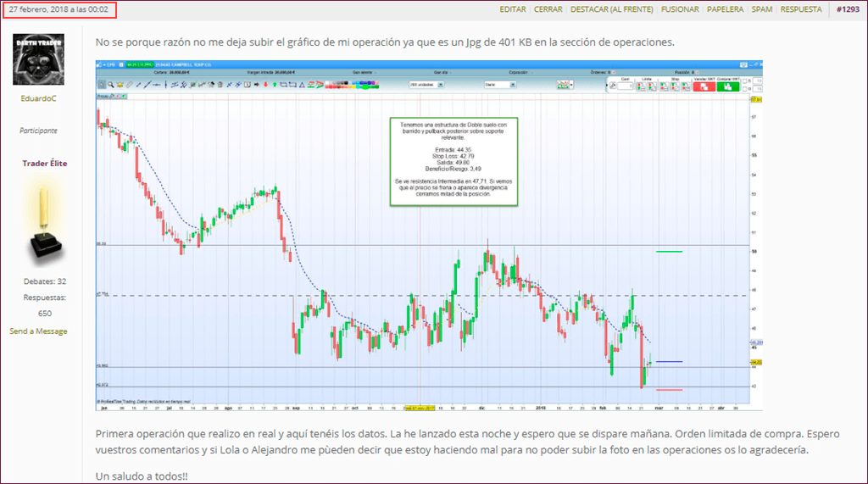Mark the post as SPAM
This screenshot has height=484, width=868.
click(762, 9)
